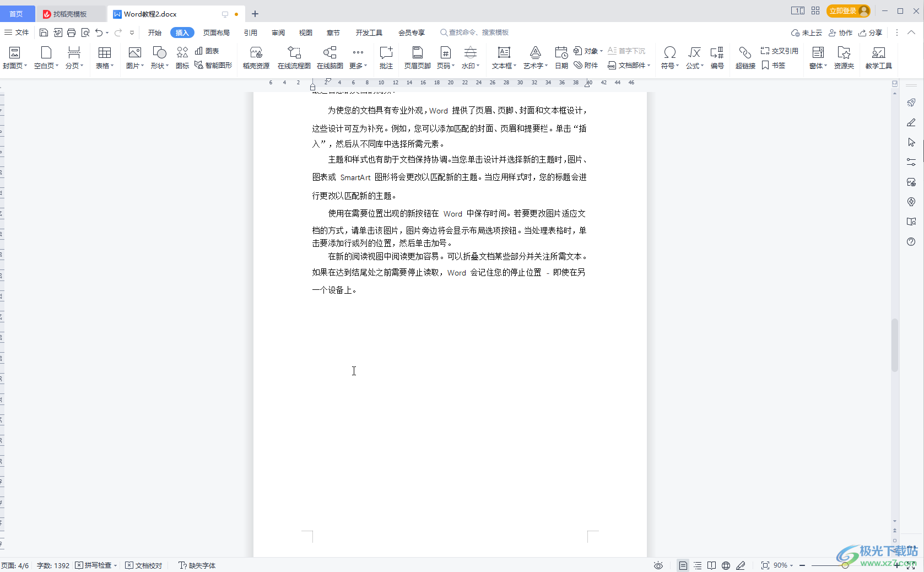924x572 pixels.
Task: Toggle eye protection mode in status bar
Action: coord(658,565)
